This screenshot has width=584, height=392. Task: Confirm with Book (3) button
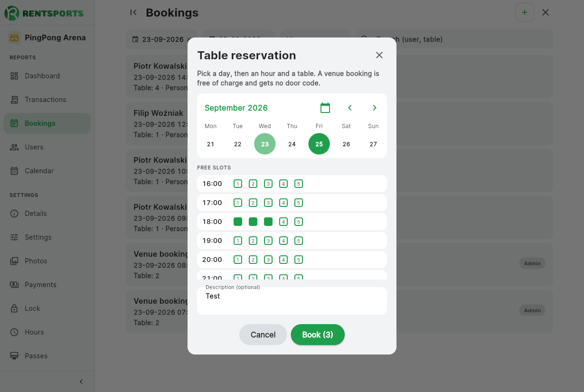tap(318, 335)
